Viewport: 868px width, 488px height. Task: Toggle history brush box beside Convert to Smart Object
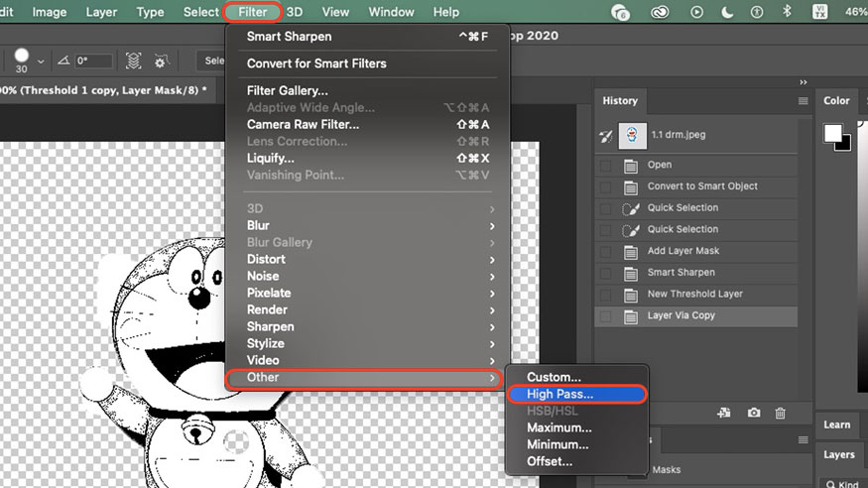click(x=605, y=187)
